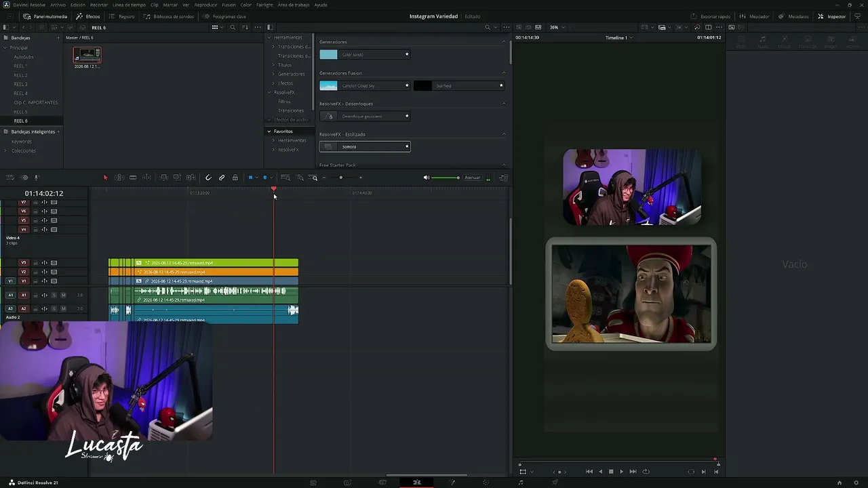Image resolution: width=868 pixels, height=488 pixels.
Task: Open the Ayuda menu
Action: pos(321,5)
